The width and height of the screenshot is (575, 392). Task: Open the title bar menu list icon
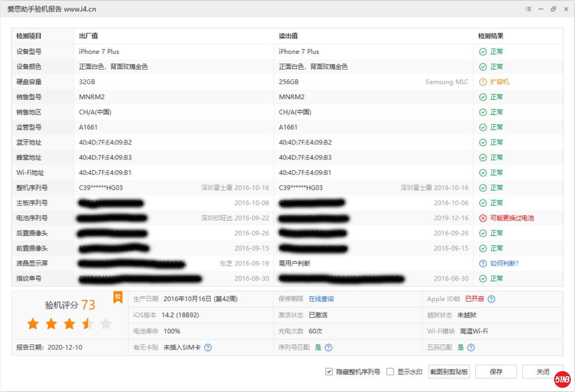(x=528, y=9)
